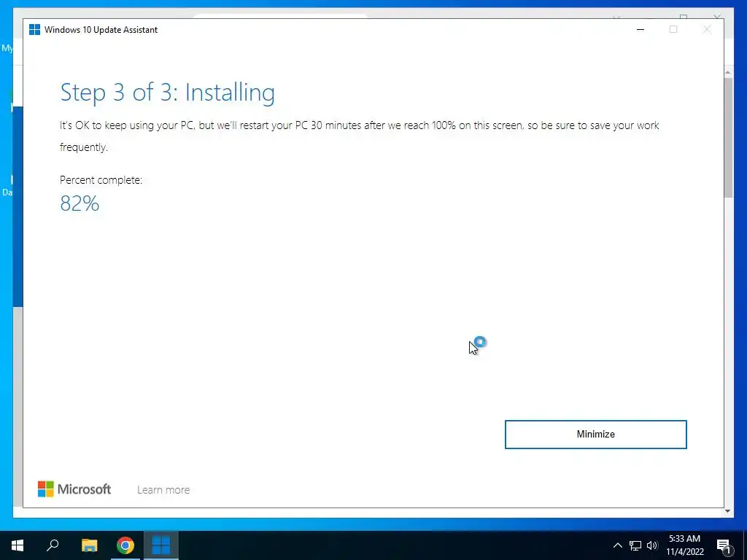Minimize the Update Assistant window via title bar
The image size is (747, 560).
coord(640,29)
